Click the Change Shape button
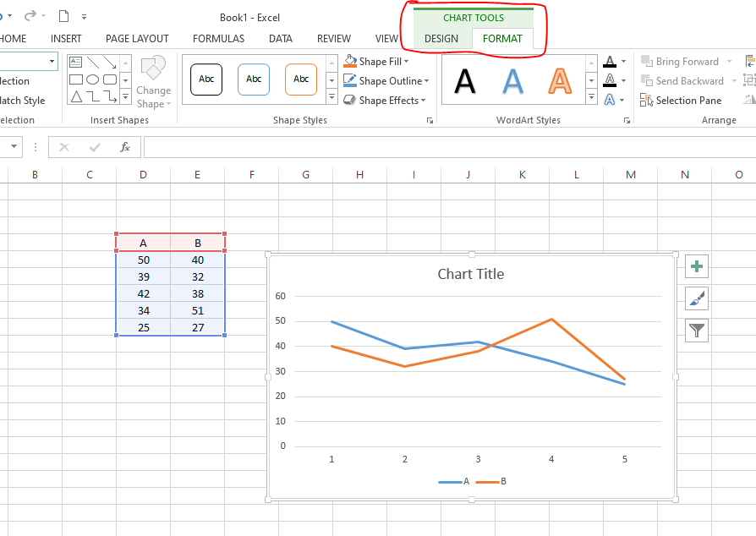 click(153, 83)
